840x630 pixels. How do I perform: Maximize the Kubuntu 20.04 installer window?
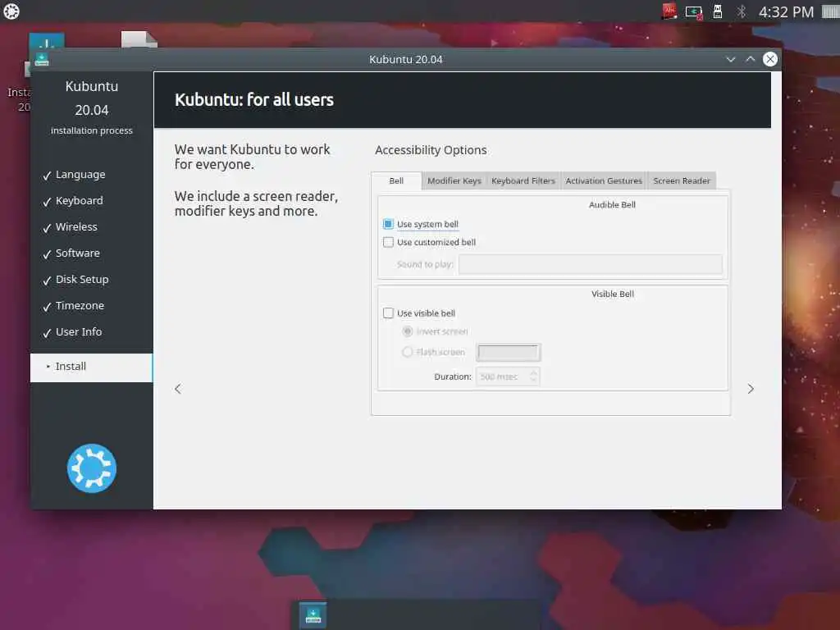[751, 59]
